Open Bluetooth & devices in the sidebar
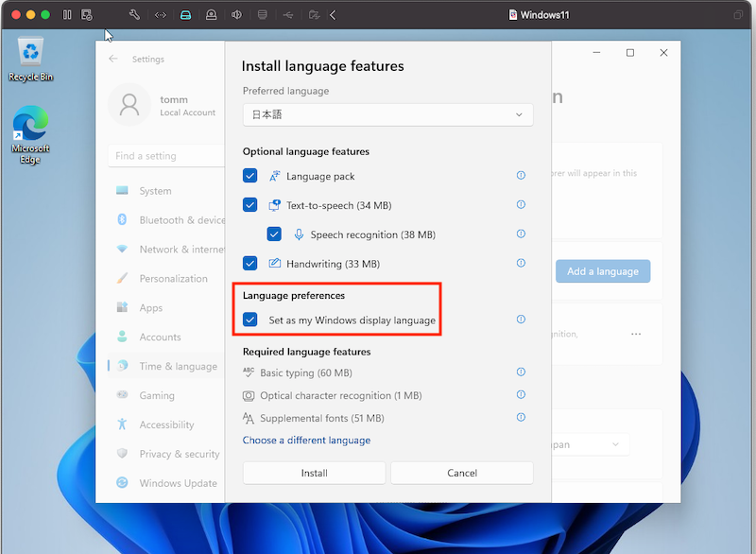The width and height of the screenshot is (756, 554). 166,220
